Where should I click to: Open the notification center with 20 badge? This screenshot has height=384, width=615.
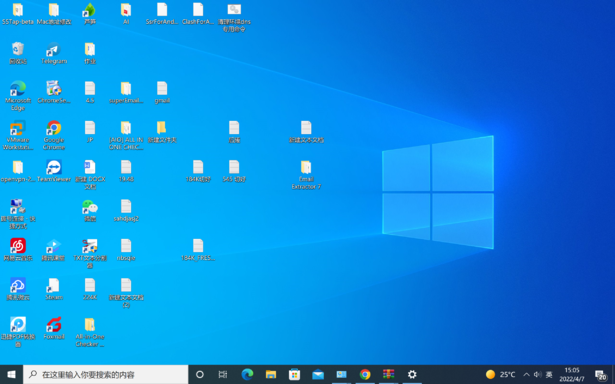coord(600,375)
